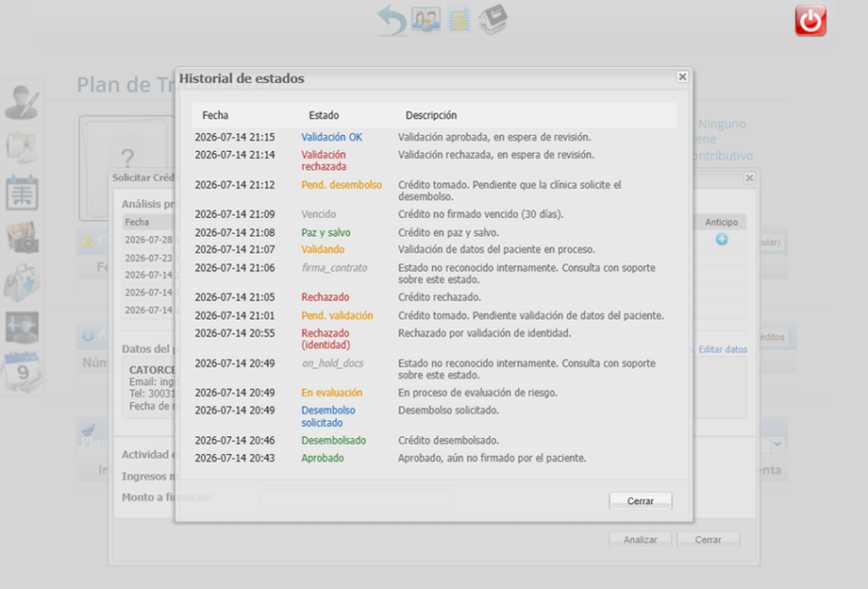Click the Anticipo column header

point(722,222)
